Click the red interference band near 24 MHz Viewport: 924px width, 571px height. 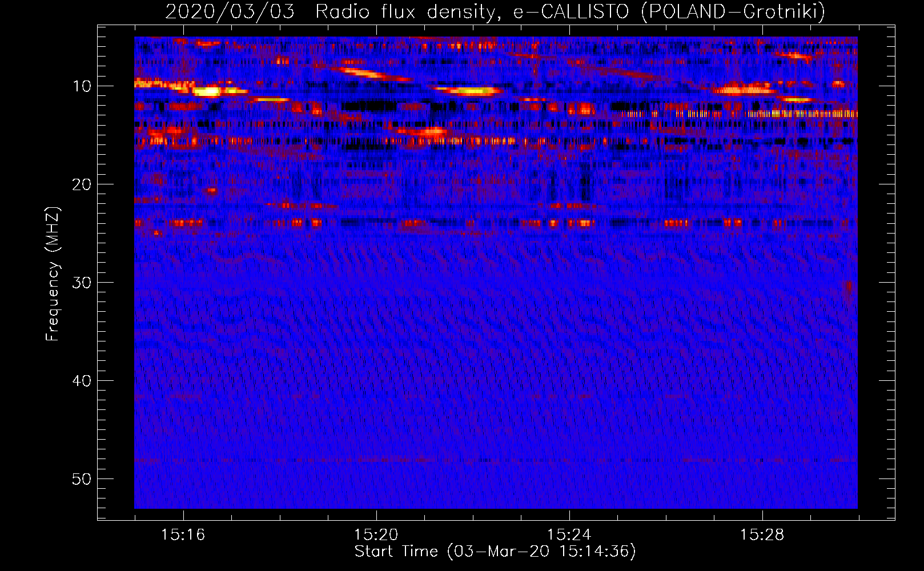point(496,223)
